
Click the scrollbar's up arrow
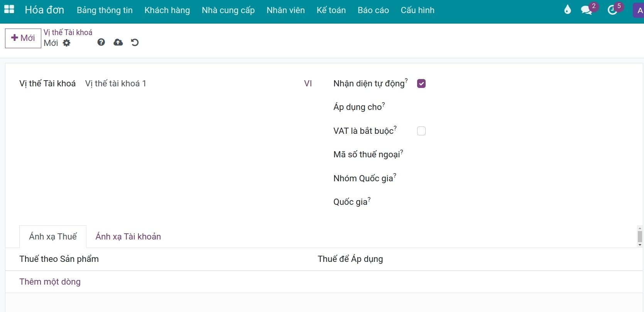(x=640, y=228)
